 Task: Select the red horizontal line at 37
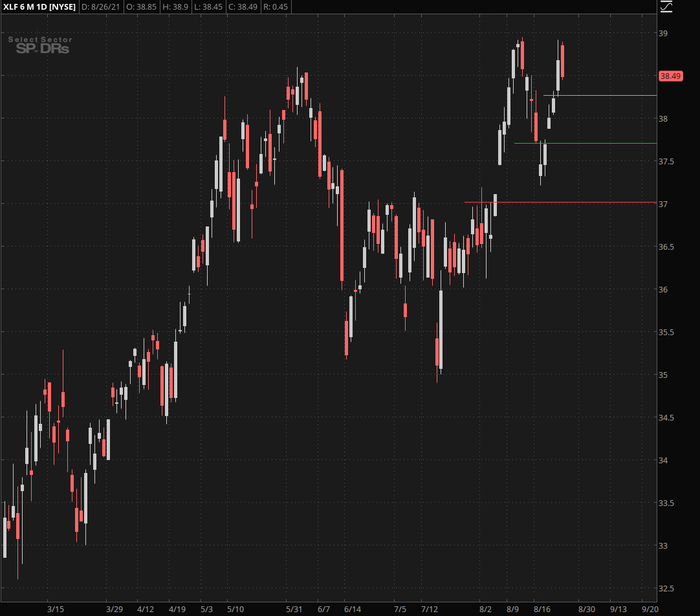(560, 203)
